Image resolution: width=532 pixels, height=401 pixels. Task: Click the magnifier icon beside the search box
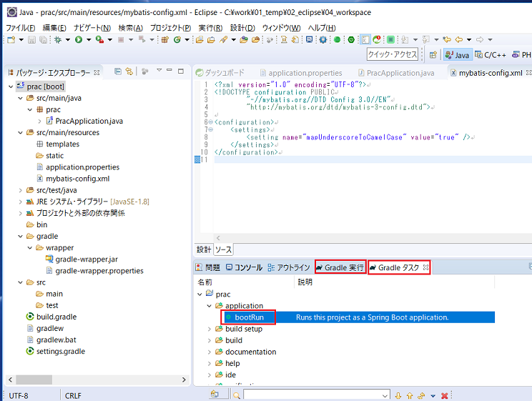(x=237, y=395)
